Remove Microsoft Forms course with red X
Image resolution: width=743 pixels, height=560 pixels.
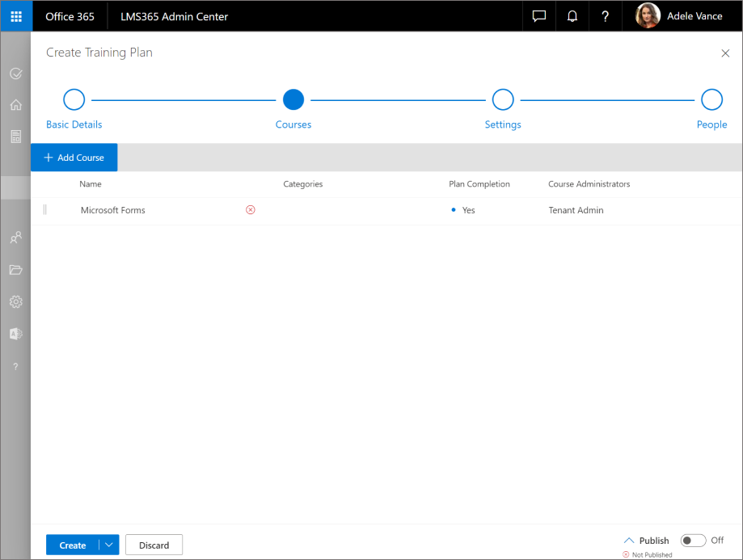(251, 210)
